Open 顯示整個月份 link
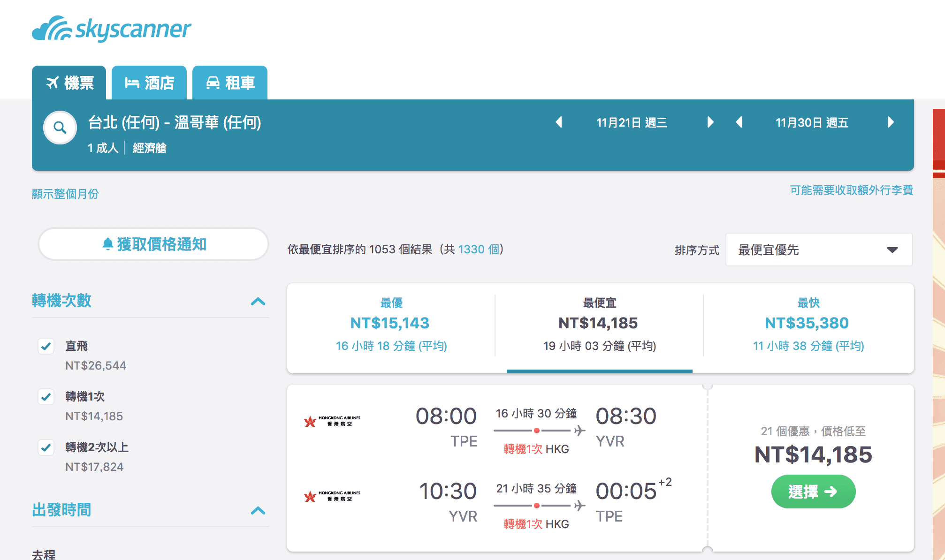Image resolution: width=945 pixels, height=560 pixels. (66, 193)
